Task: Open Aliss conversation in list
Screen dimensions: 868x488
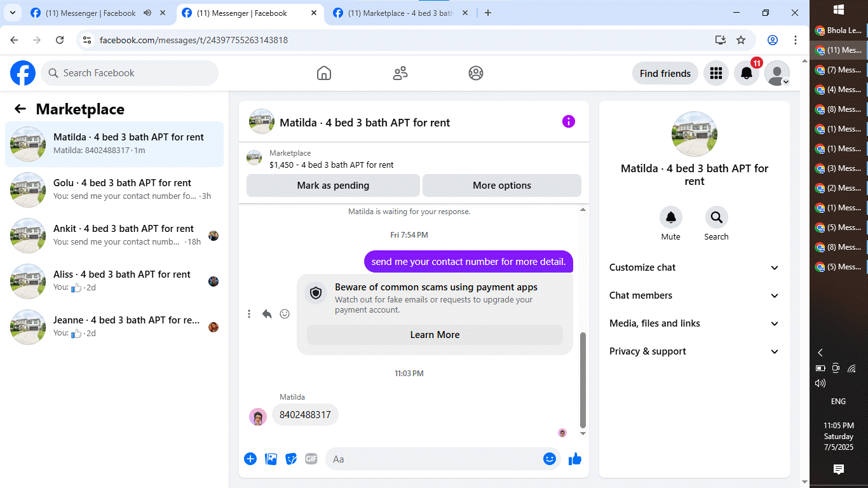Action: [114, 281]
